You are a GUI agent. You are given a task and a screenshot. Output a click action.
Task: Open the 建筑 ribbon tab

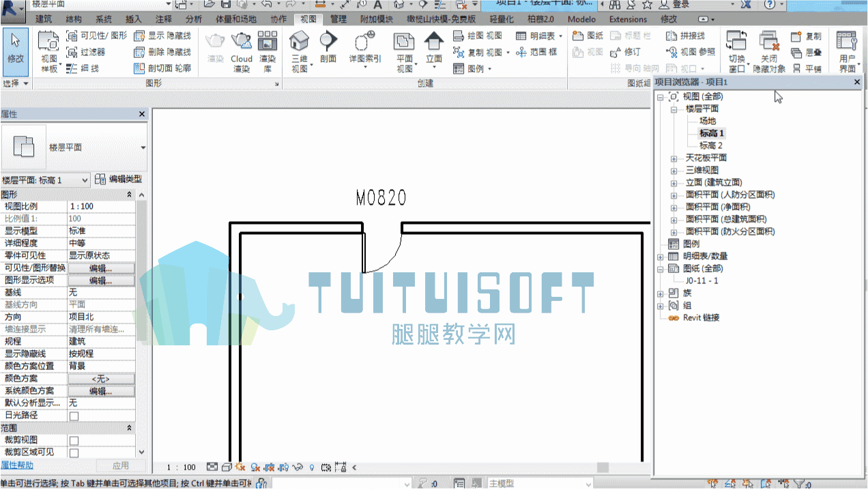(x=43, y=19)
